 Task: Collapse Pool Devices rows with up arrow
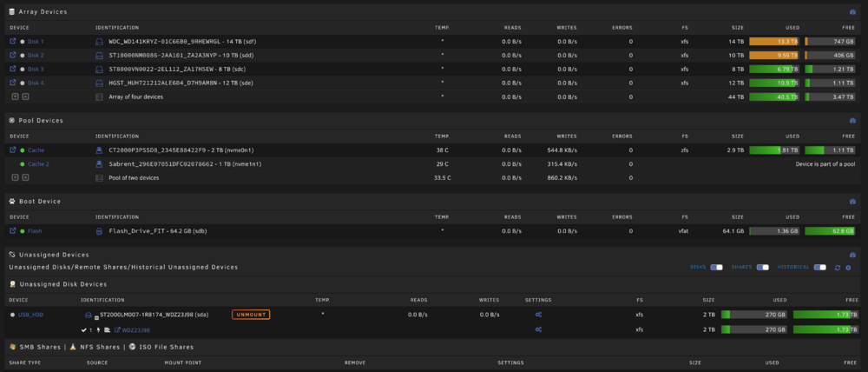25,177
